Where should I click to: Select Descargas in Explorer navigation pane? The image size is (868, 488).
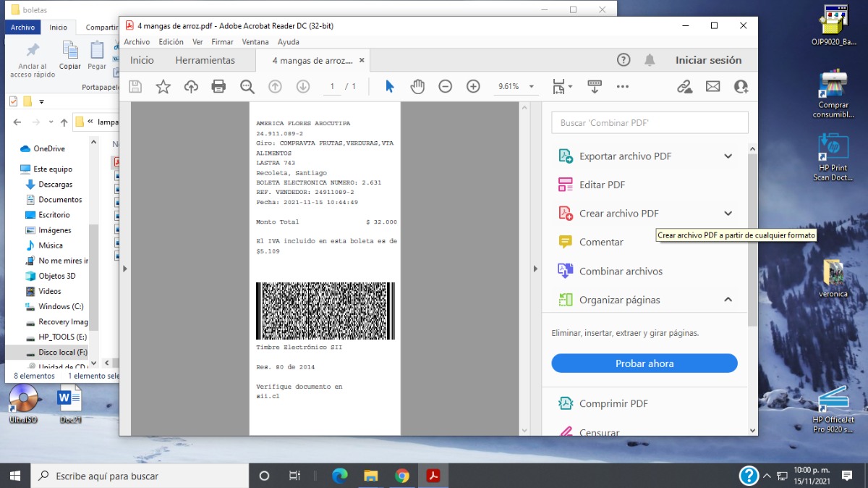[55, 184]
